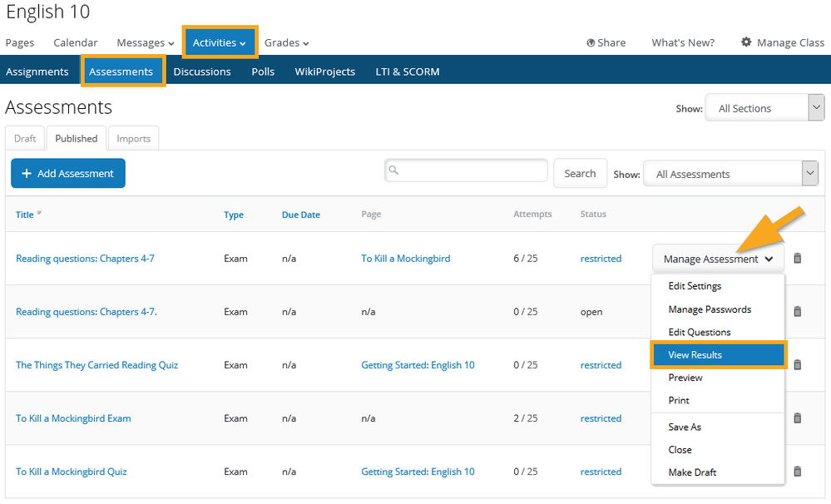The height and width of the screenshot is (504, 831).
Task: Click restricted status for The Things They Carried Reading Quiz
Action: pyautogui.click(x=601, y=364)
